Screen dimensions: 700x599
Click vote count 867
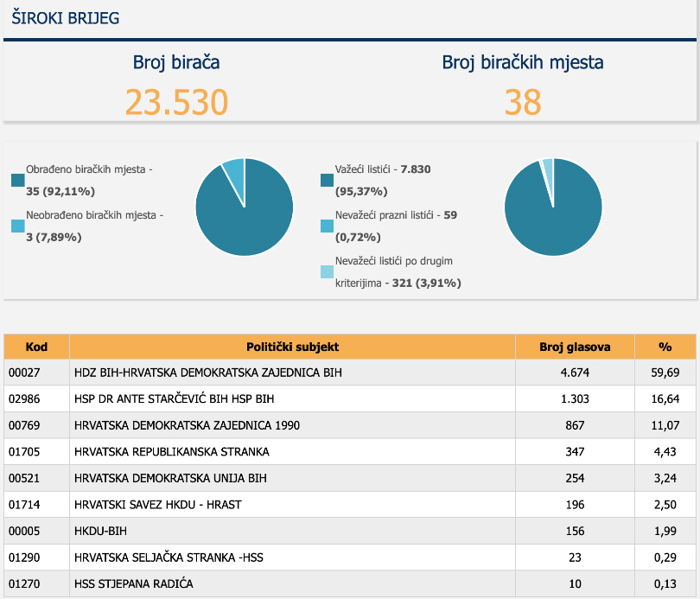(575, 425)
